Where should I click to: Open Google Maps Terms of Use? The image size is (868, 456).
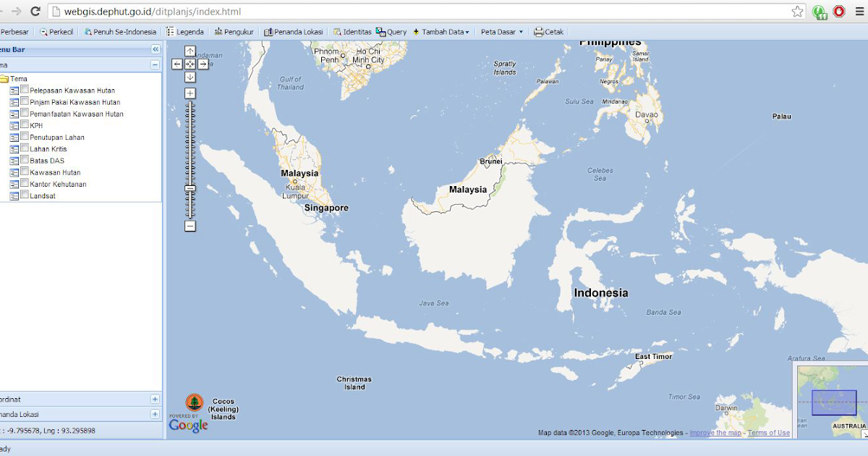(x=769, y=432)
